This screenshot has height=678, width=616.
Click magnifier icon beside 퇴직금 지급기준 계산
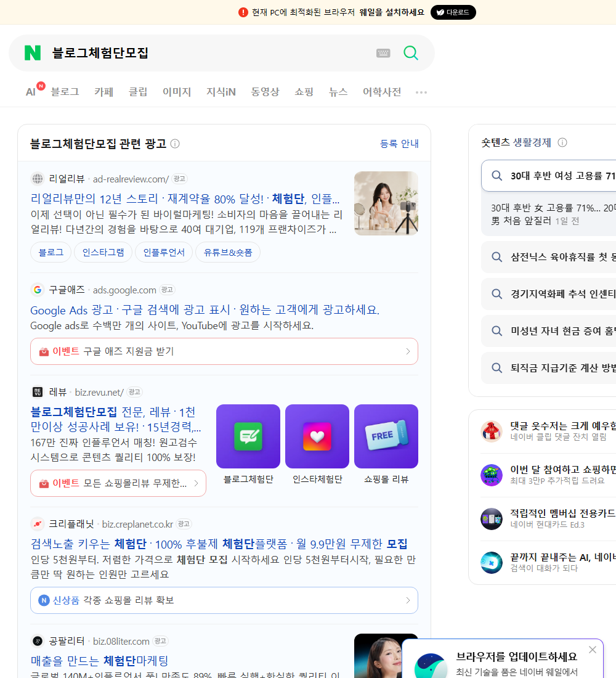[497, 368]
